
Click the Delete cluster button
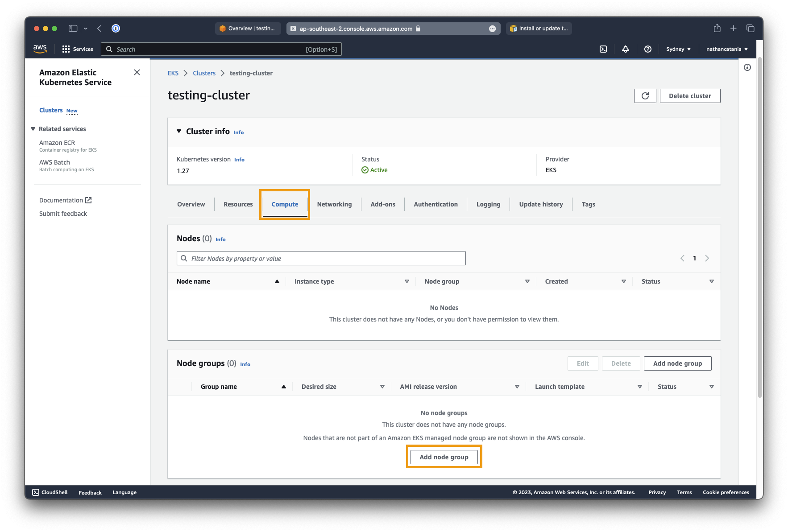tap(690, 96)
